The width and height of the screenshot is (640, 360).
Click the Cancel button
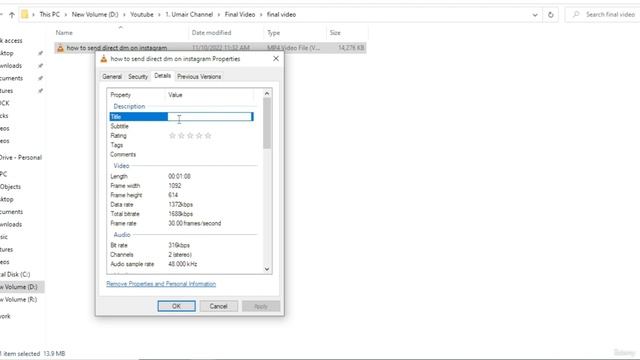pos(218,306)
